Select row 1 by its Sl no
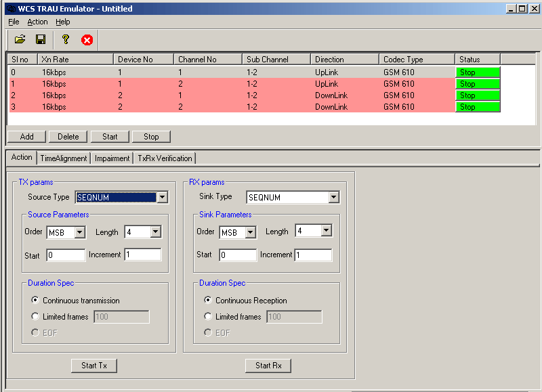 pos(13,84)
